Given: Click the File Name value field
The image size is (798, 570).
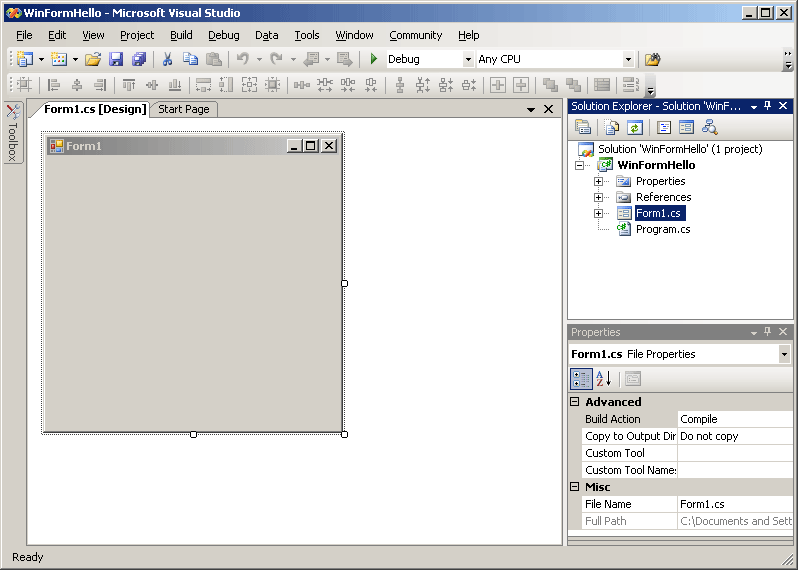Looking at the screenshot, I should tap(734, 504).
